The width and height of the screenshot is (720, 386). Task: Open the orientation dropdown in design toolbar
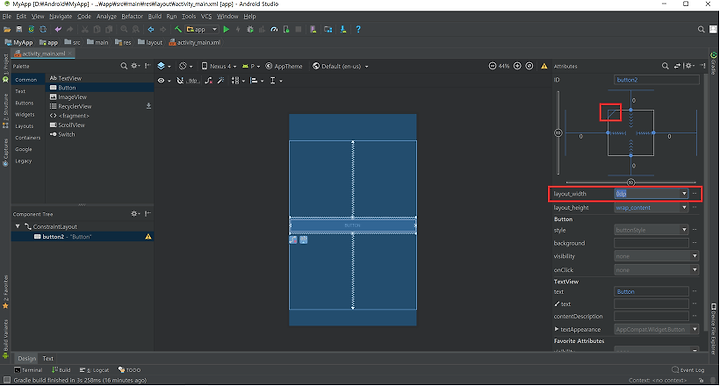coord(186,66)
